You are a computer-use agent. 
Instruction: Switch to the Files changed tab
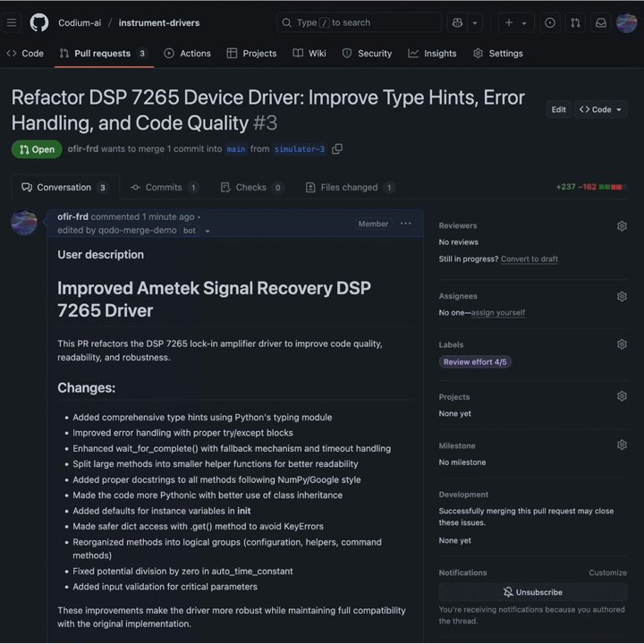click(350, 188)
